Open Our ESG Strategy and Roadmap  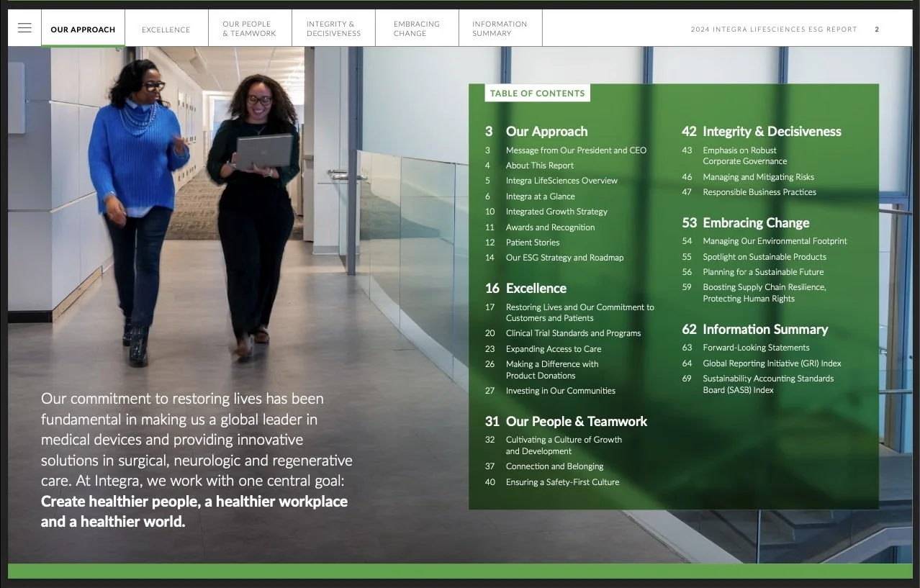pos(554,258)
